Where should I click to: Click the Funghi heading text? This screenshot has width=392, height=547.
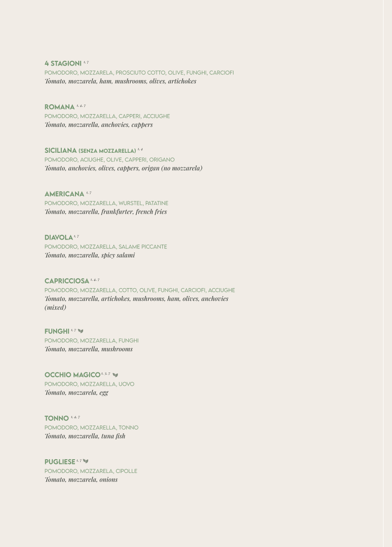click(x=57, y=332)
